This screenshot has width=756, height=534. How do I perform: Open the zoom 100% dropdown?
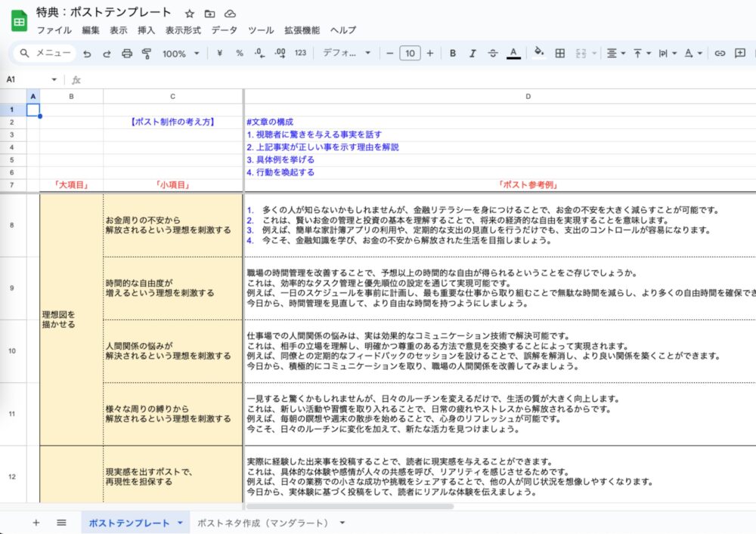pyautogui.click(x=181, y=54)
